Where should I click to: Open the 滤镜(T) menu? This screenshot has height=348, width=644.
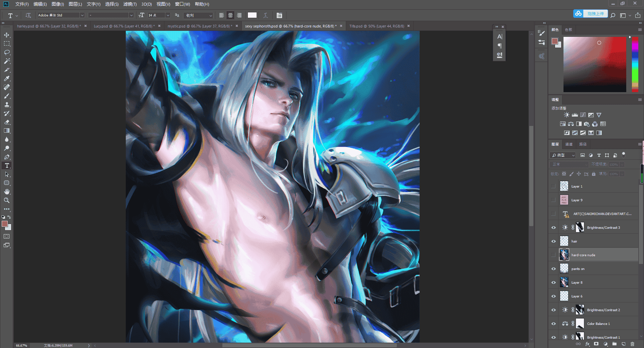tap(130, 4)
